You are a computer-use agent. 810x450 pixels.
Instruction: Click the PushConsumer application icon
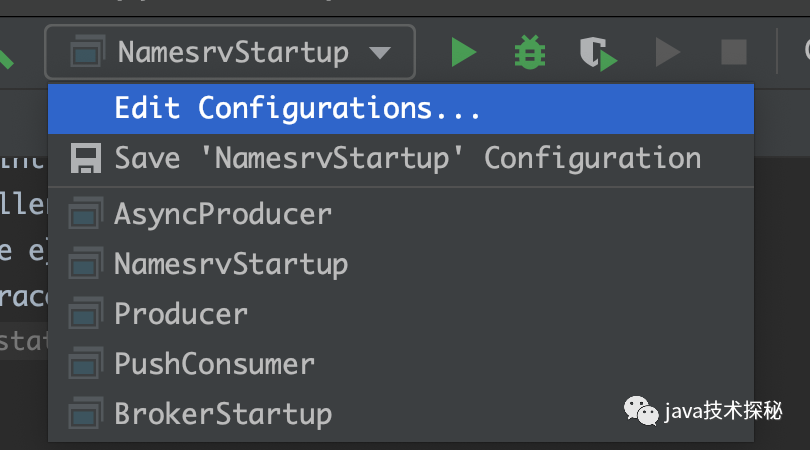(85, 363)
